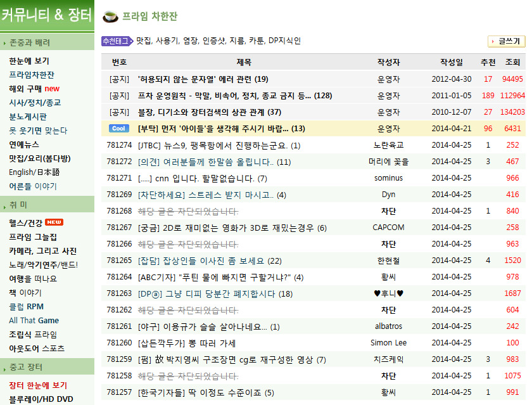Open post [한국기자들] 딱 이정도 수준이죠
This screenshot has height=405, width=532.
tap(206, 393)
